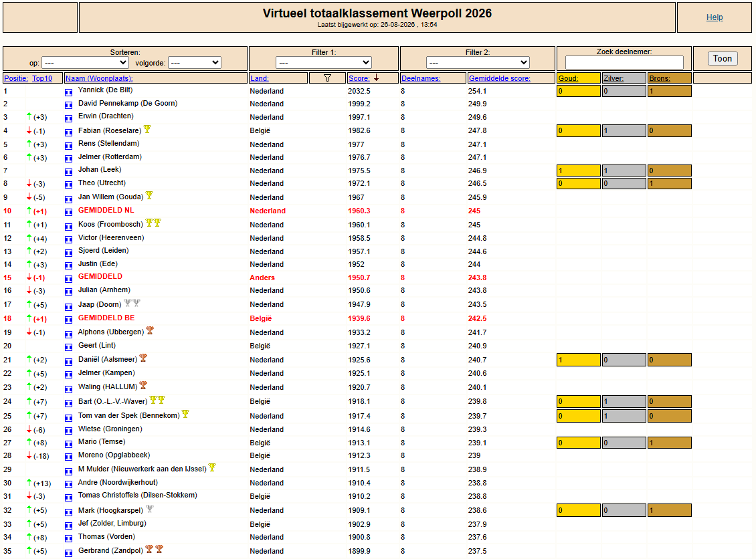This screenshot has height=559, width=756.
Task: Click the silver trophy beside Mark (Hoogkarspel)
Action: point(150,509)
